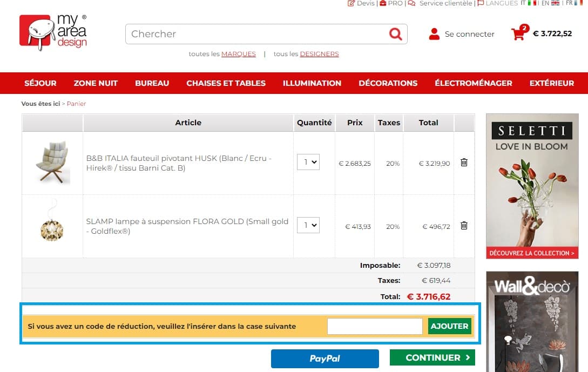Viewport: 588px width, 372px height.
Task: Click the Se connecter user icon
Action: coord(434,33)
